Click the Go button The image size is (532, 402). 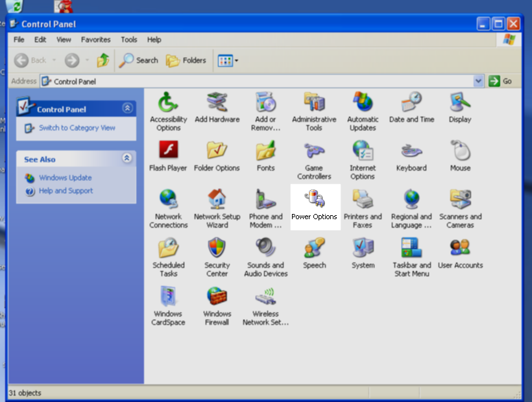pyautogui.click(x=500, y=81)
